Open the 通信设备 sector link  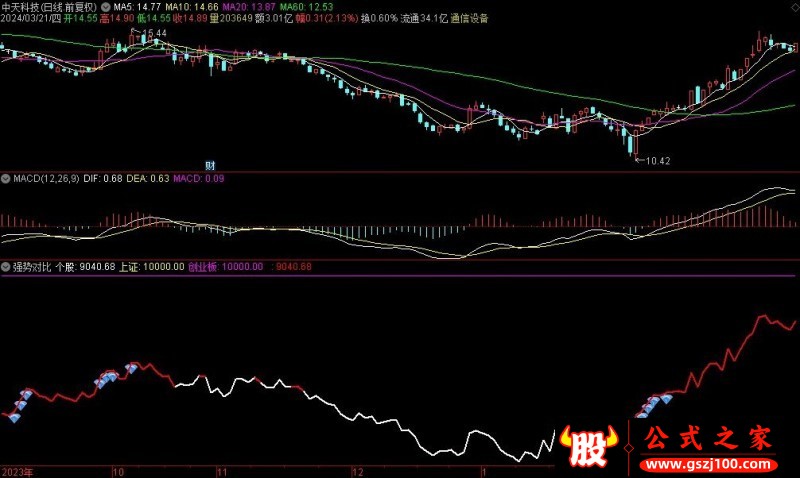pyautogui.click(x=469, y=18)
